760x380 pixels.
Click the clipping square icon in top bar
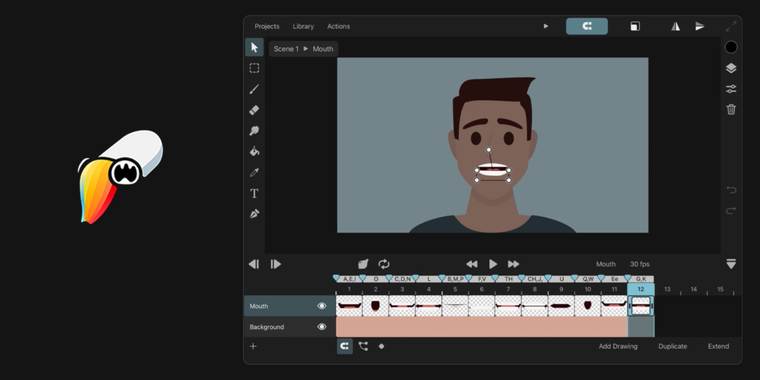635,27
